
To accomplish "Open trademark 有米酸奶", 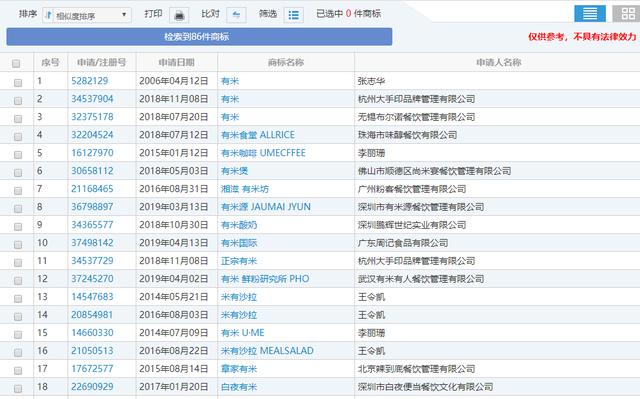I will pyautogui.click(x=239, y=225).
